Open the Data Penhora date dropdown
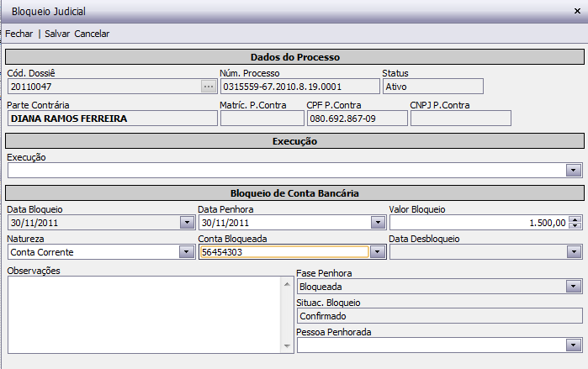 tap(378, 223)
